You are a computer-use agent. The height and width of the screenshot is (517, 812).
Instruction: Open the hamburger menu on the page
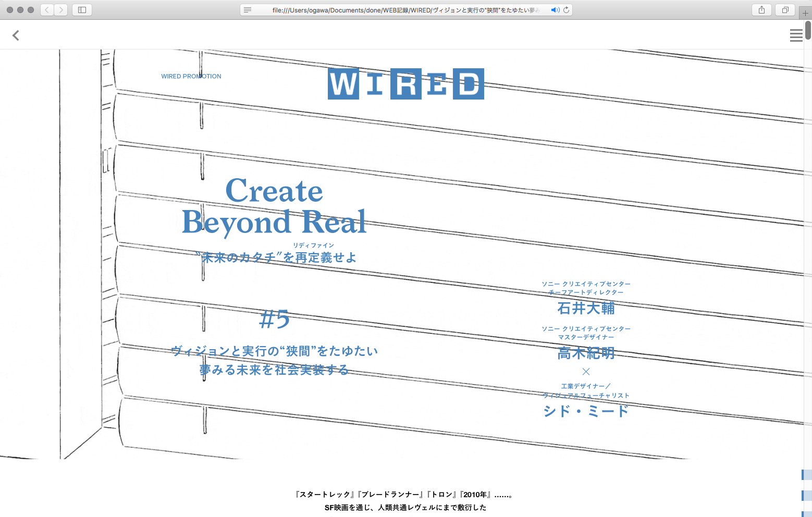point(796,35)
